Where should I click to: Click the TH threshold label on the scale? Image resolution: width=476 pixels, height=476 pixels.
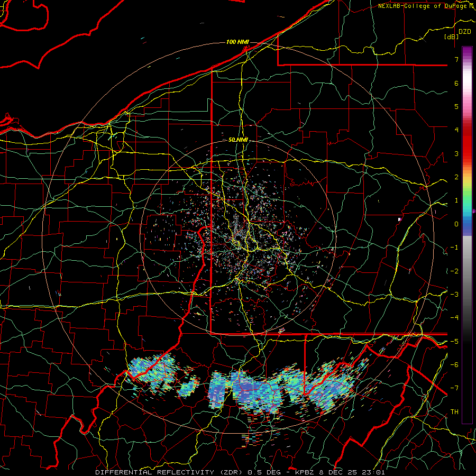pyautogui.click(x=454, y=412)
